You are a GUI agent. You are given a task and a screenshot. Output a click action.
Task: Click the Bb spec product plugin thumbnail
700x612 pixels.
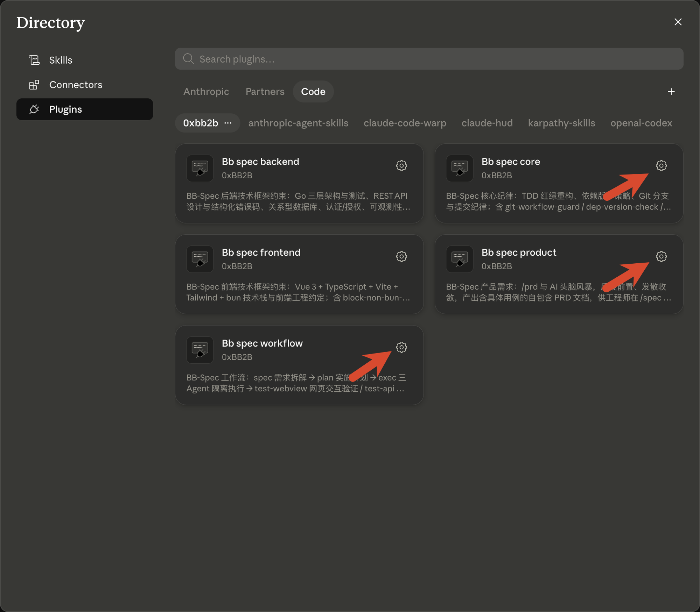460,259
